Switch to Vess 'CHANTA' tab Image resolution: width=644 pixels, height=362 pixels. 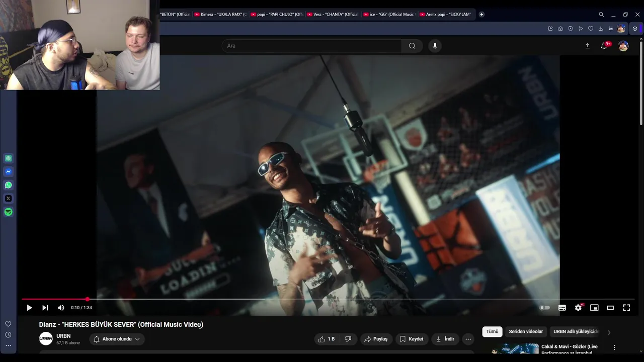[x=333, y=15]
